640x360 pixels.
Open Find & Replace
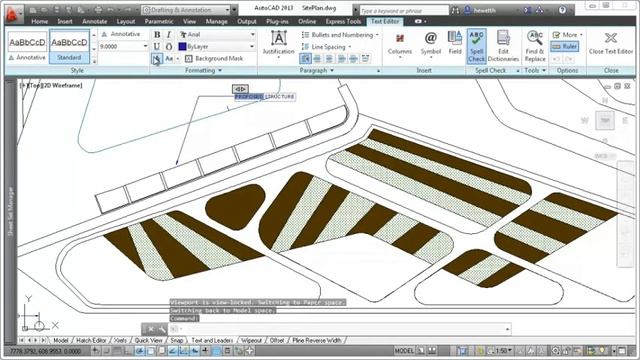tap(535, 46)
